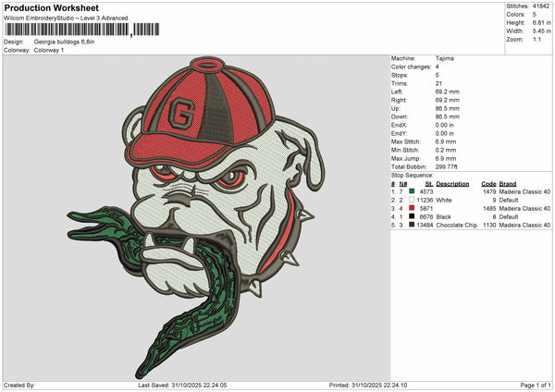Image resolution: width=555 pixels, height=392 pixels.
Task: Click the Trims value 21
Action: [438, 83]
